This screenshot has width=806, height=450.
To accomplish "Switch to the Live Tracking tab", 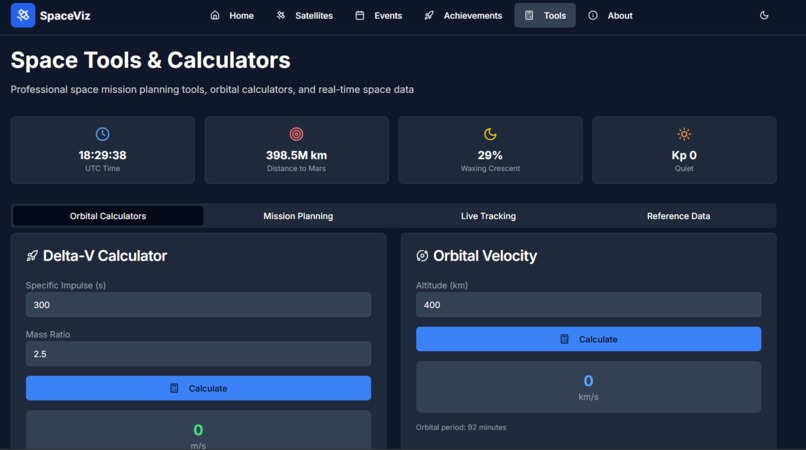I will 488,216.
